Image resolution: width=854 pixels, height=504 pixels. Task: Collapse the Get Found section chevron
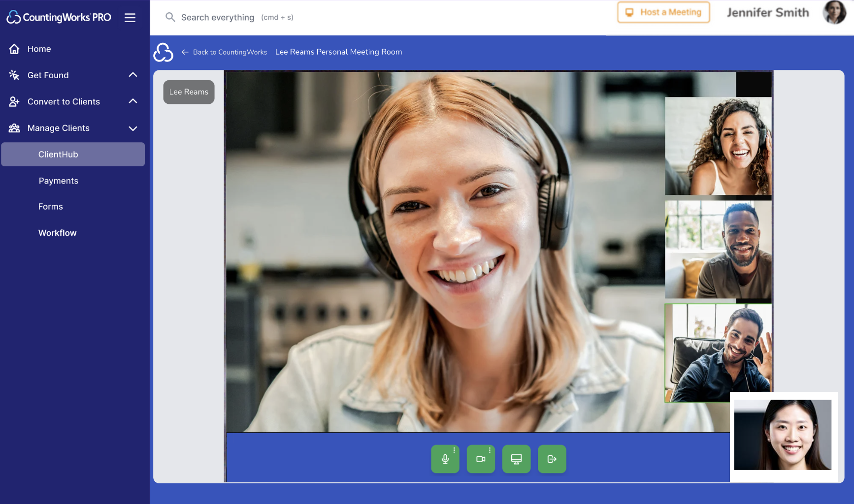(132, 75)
